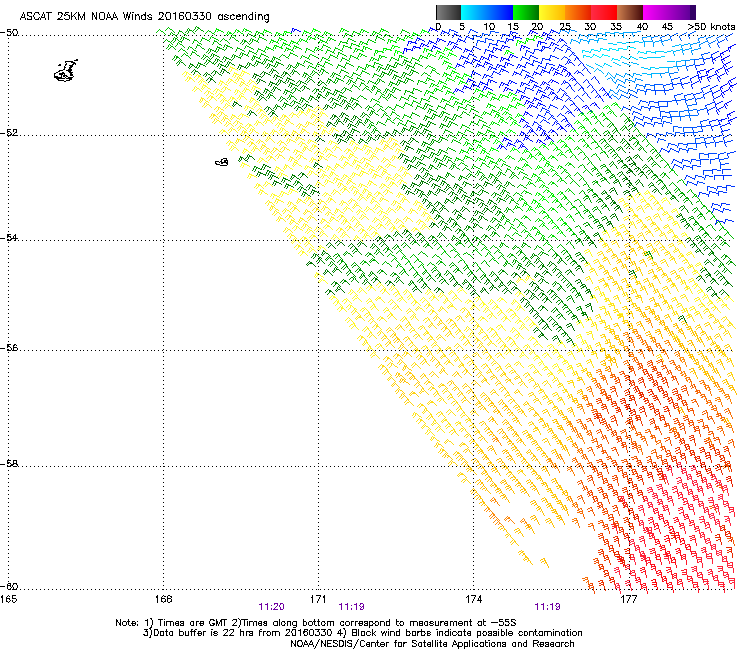Click the '11:19' time label beside longitude 171
This screenshot has width=740, height=650.
pos(352,607)
